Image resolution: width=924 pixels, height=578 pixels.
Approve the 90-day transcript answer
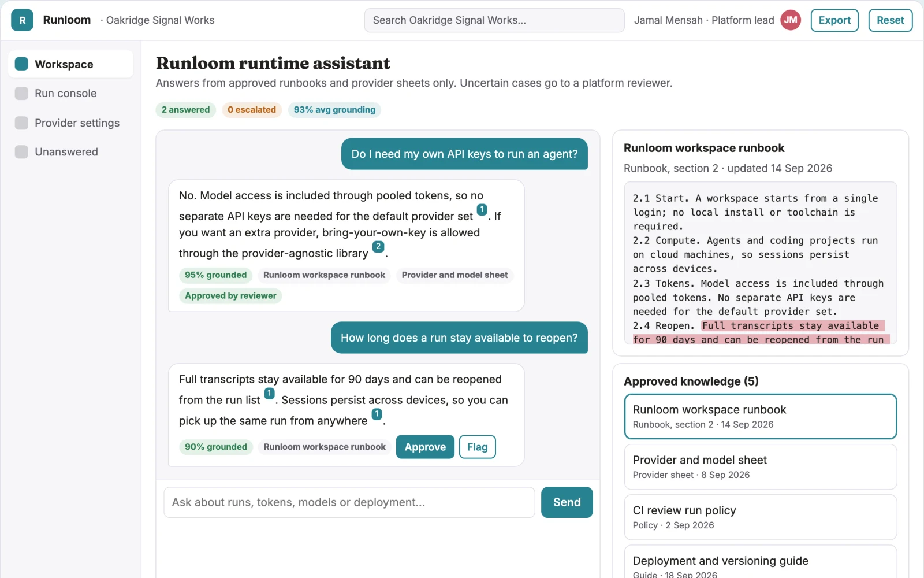(425, 447)
